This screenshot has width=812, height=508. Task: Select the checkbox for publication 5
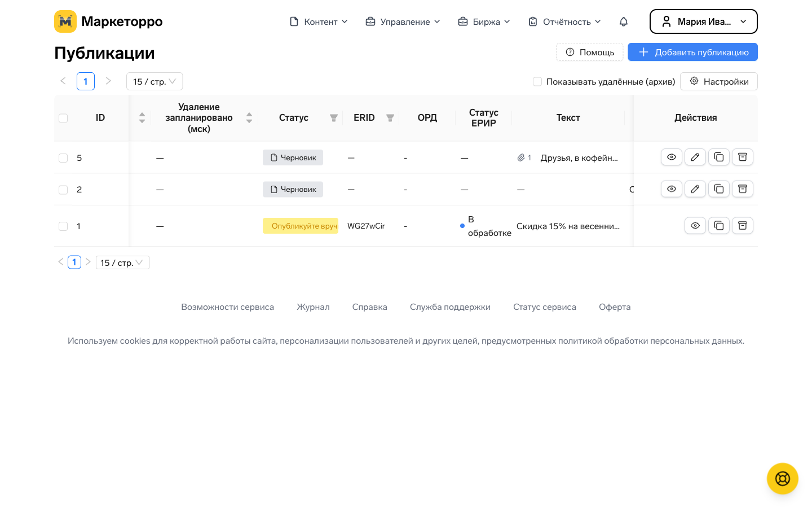(x=63, y=158)
